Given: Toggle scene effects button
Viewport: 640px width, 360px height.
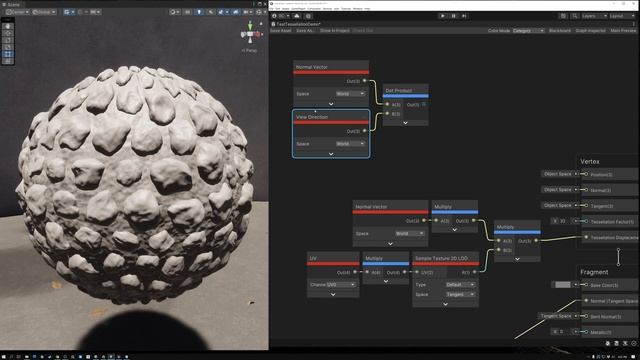Looking at the screenshot, I should [x=222, y=12].
